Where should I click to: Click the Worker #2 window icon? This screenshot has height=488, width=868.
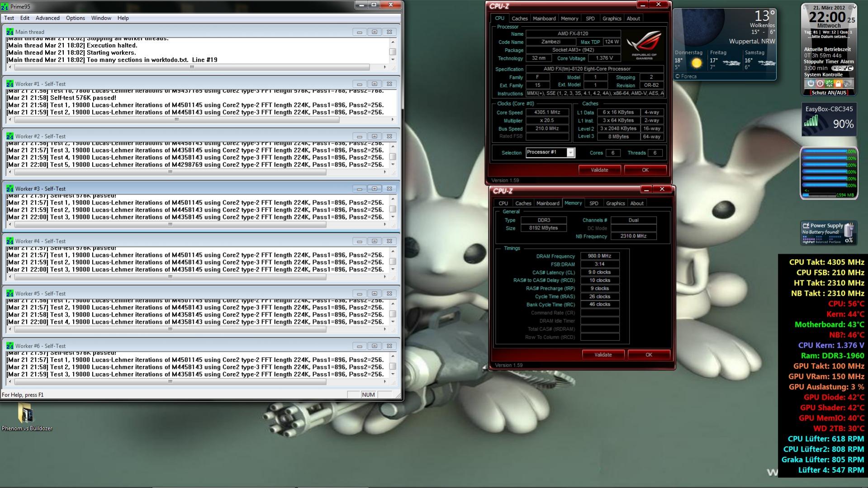click(x=10, y=136)
